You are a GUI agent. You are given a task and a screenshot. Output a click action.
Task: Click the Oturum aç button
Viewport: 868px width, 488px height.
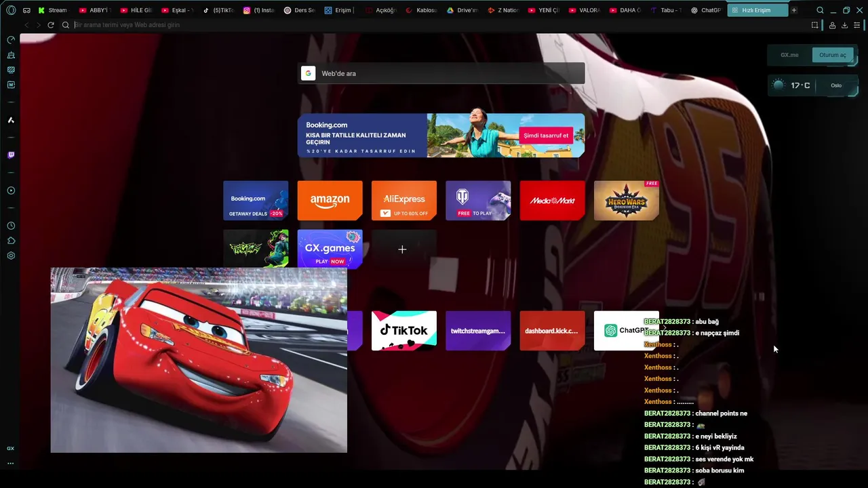pos(833,55)
